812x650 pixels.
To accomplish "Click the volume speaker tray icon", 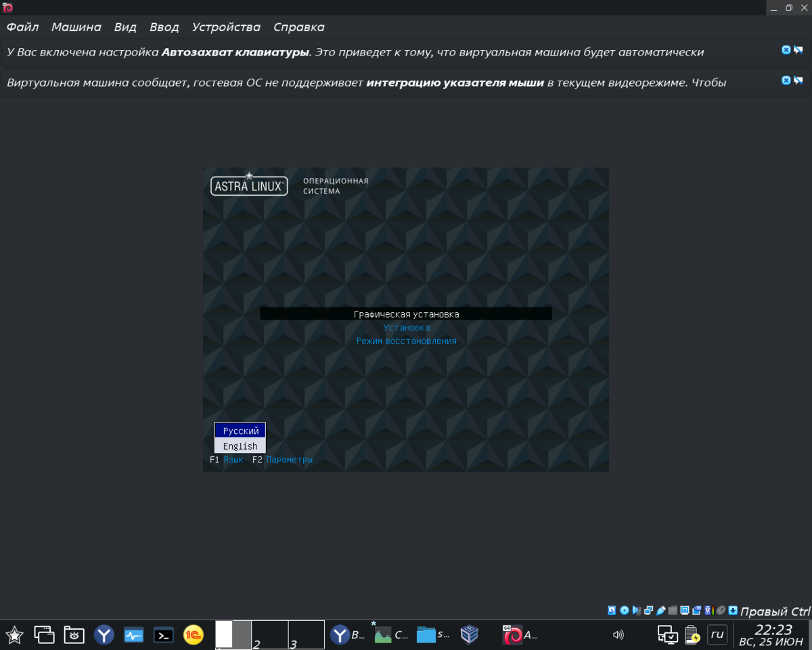I will pyautogui.click(x=618, y=635).
